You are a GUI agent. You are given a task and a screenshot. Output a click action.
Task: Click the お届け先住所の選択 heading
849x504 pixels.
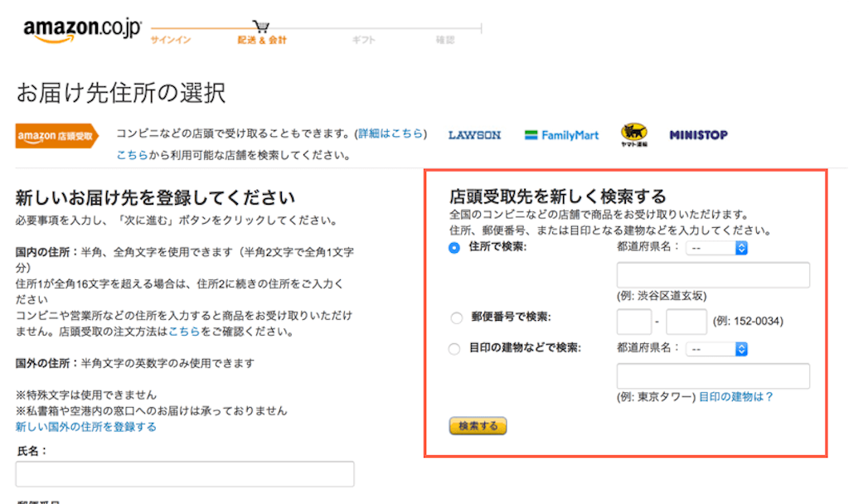click(x=121, y=93)
